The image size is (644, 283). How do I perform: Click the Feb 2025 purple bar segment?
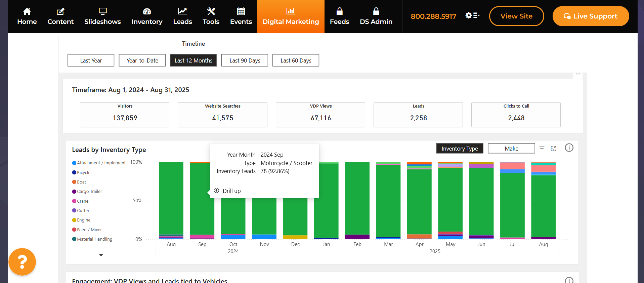[357, 237]
